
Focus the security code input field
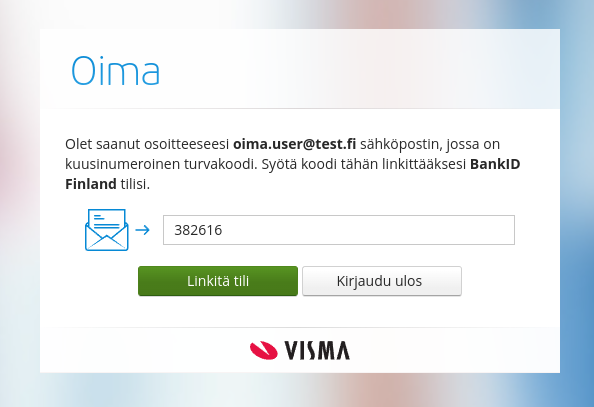[x=339, y=230]
